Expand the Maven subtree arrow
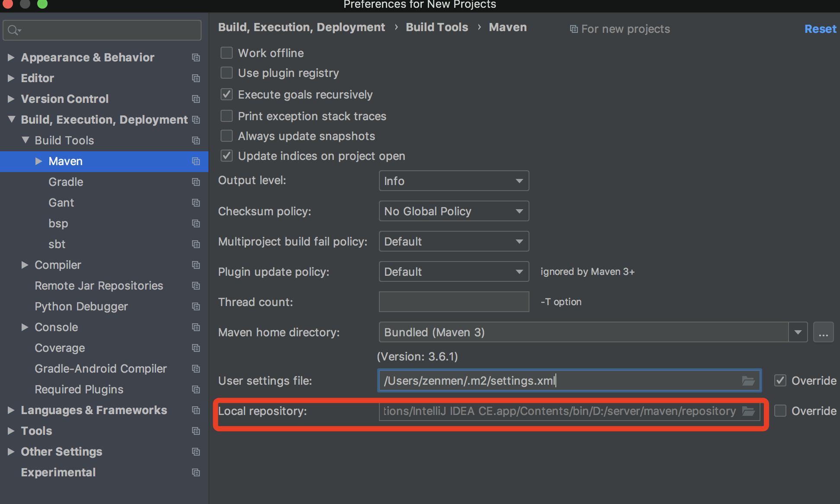 coord(39,161)
